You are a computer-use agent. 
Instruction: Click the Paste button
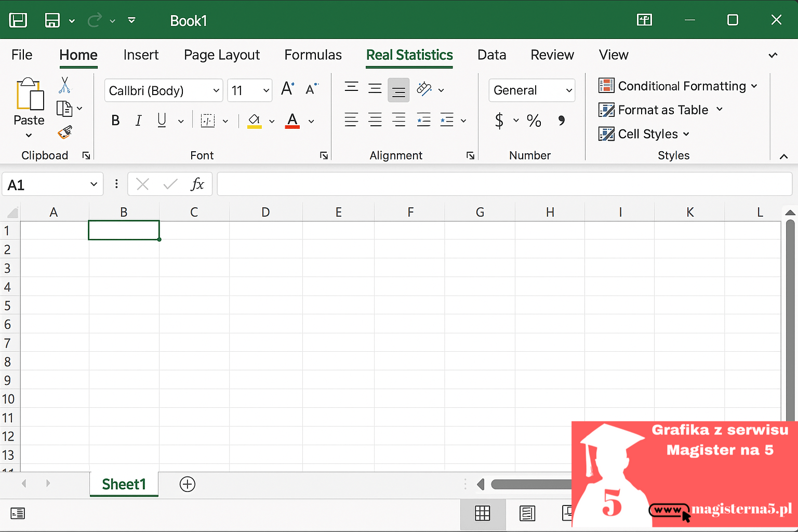29,108
